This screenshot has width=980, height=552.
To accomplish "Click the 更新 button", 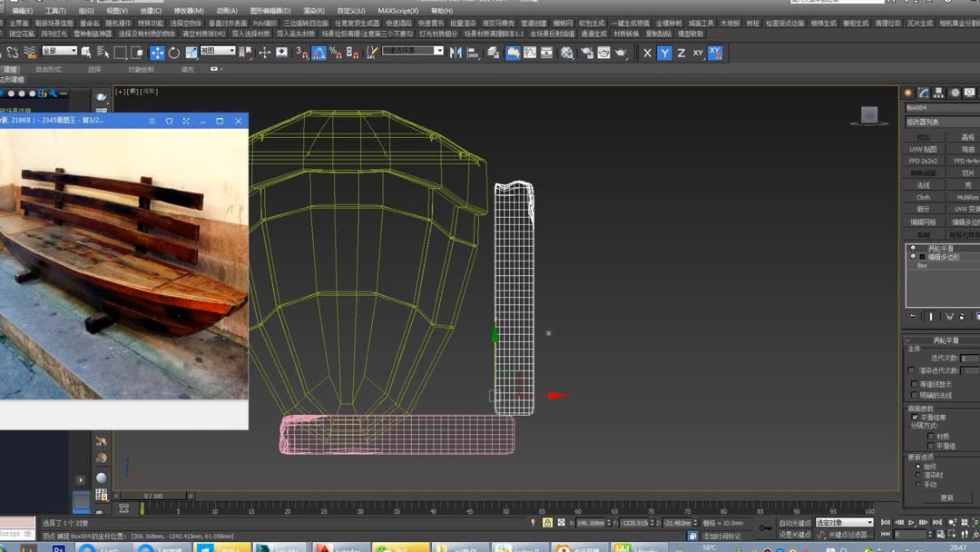I will (946, 498).
